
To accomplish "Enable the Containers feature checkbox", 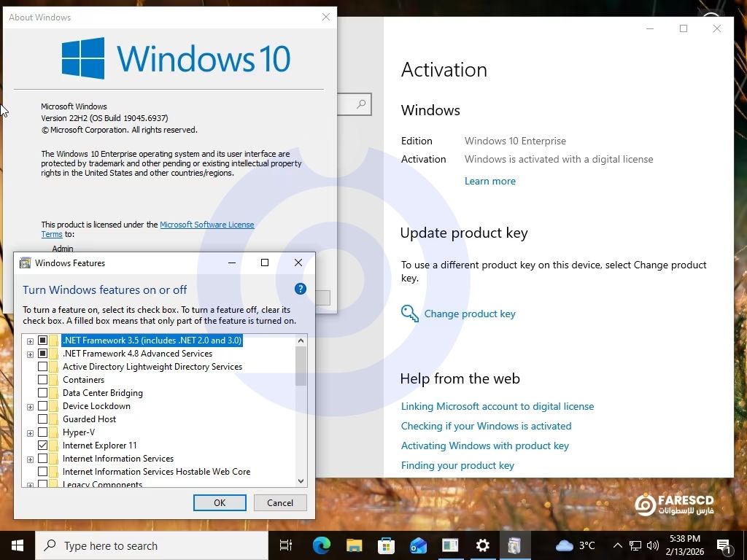I will [42, 380].
